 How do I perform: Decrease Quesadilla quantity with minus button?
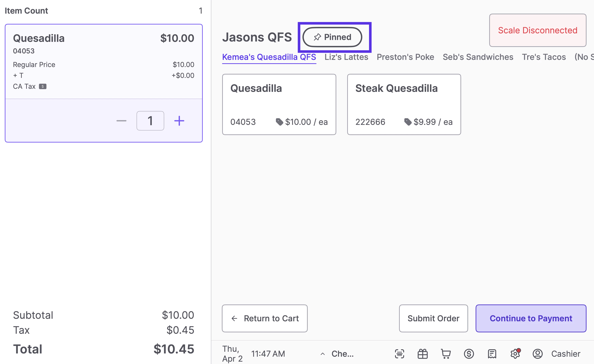tap(121, 121)
